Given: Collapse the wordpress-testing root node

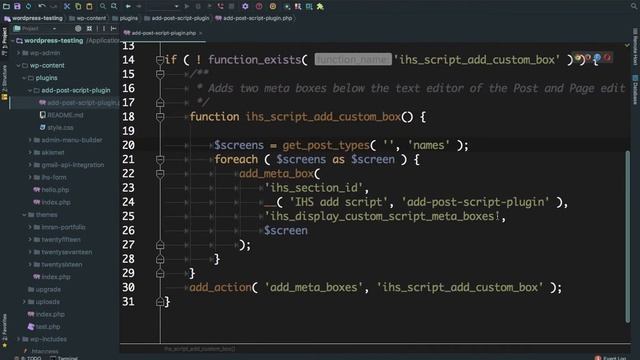Looking at the screenshot, I should click(13, 41).
